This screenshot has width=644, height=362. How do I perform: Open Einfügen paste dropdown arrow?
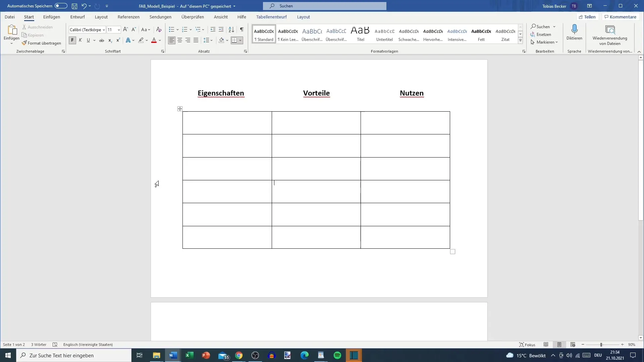pyautogui.click(x=11, y=44)
